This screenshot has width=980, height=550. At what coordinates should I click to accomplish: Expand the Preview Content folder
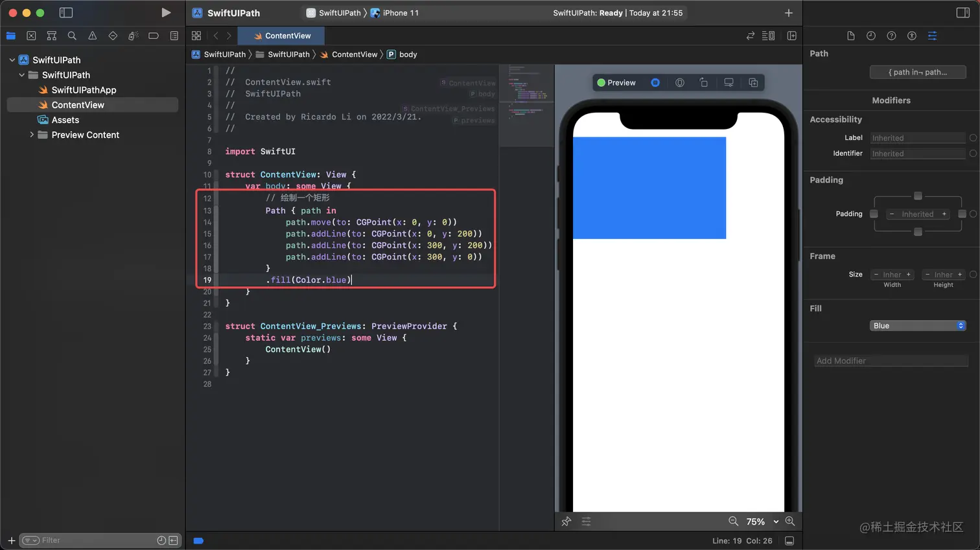pyautogui.click(x=31, y=135)
